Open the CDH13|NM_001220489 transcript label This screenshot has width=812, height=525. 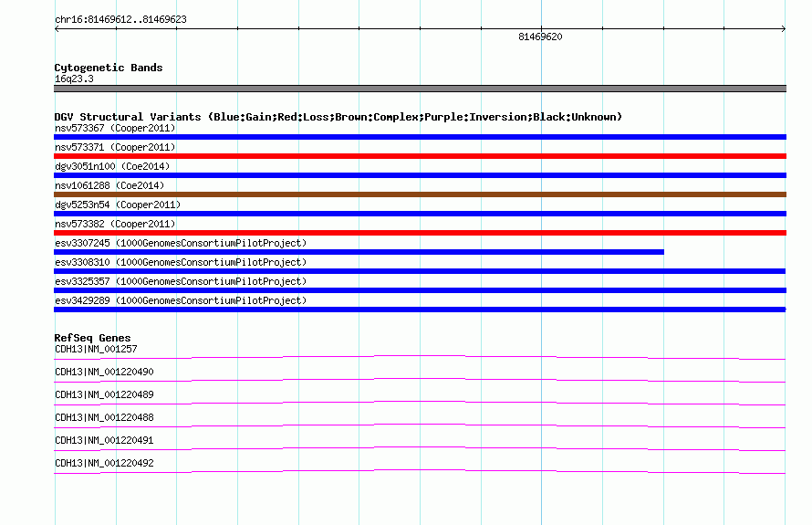pyautogui.click(x=104, y=395)
